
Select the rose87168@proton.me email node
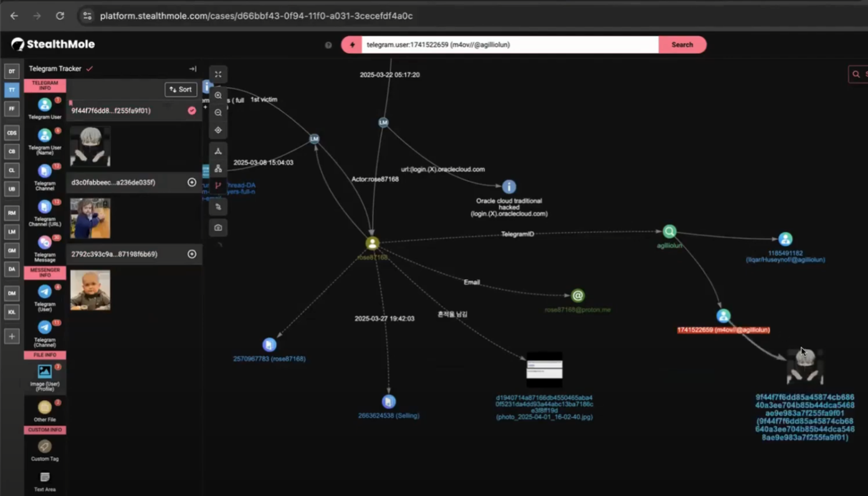578,295
